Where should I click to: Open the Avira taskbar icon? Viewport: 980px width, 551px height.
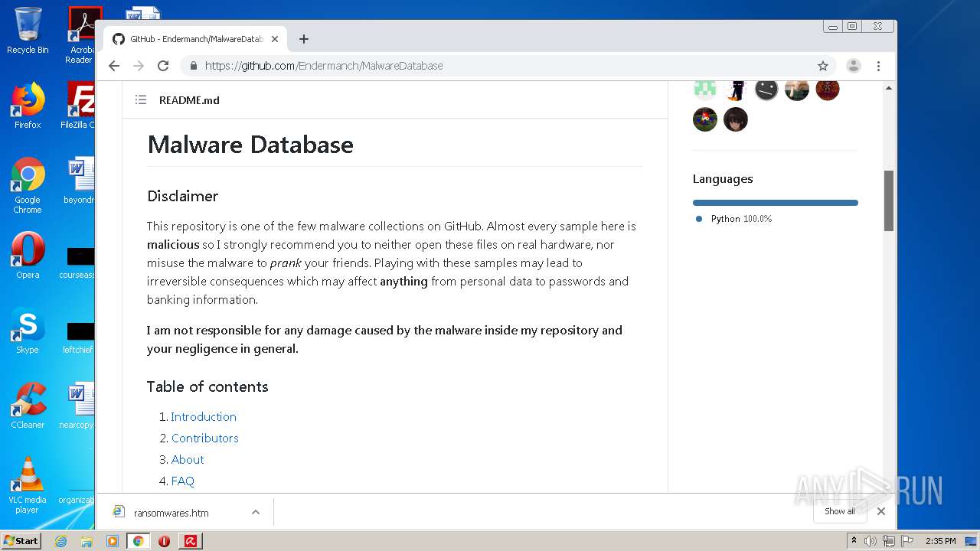tap(191, 541)
